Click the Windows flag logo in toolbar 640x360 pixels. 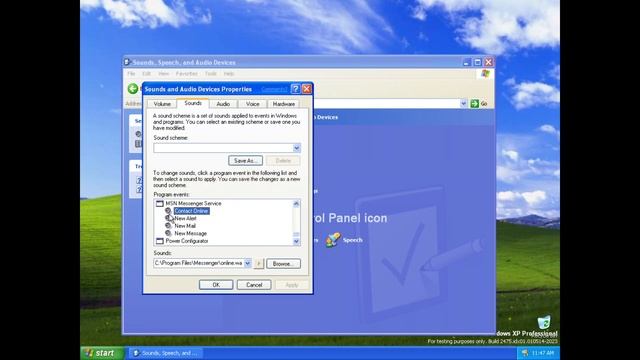[x=485, y=73]
